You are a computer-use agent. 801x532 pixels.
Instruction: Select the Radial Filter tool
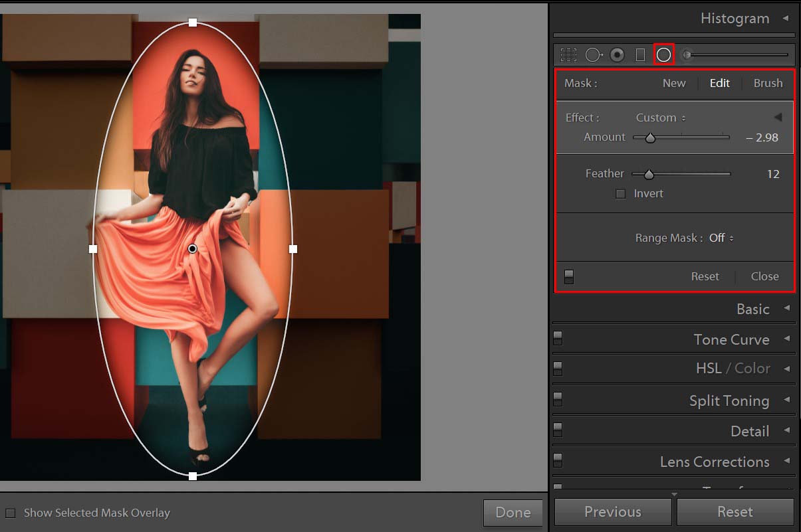[663, 55]
